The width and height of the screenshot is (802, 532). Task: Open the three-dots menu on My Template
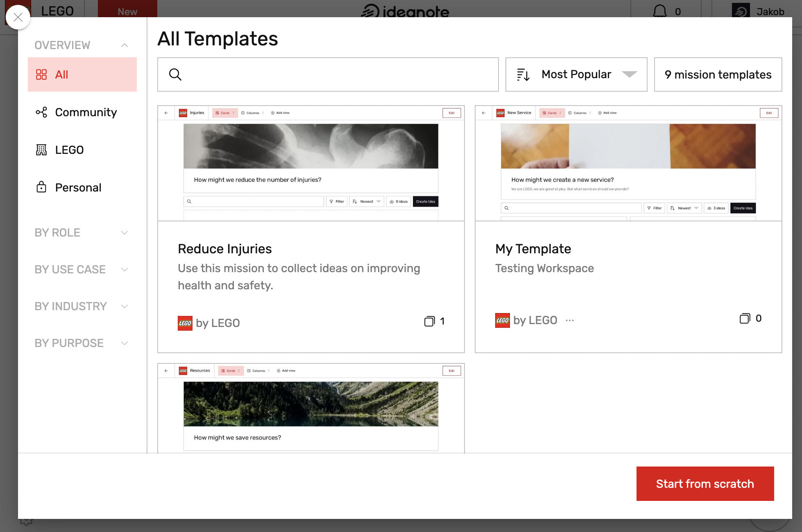point(570,320)
